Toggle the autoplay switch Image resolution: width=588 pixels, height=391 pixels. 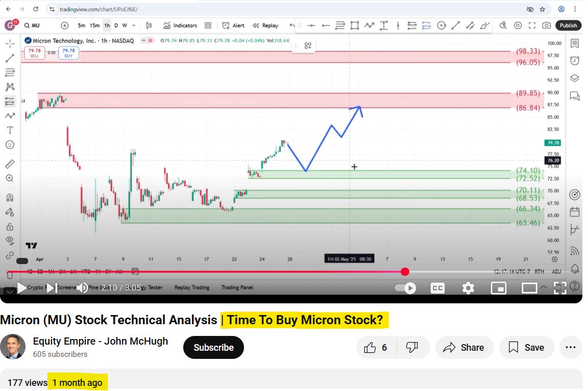pos(405,288)
